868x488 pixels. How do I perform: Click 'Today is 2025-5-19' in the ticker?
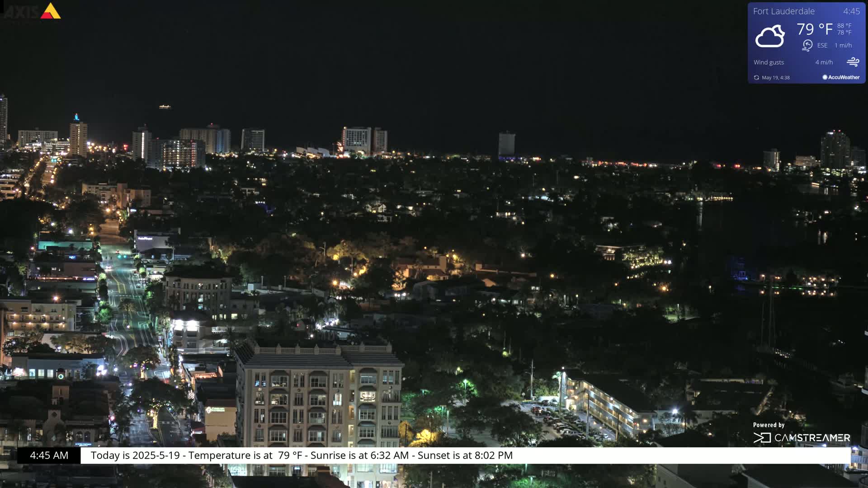tap(135, 455)
